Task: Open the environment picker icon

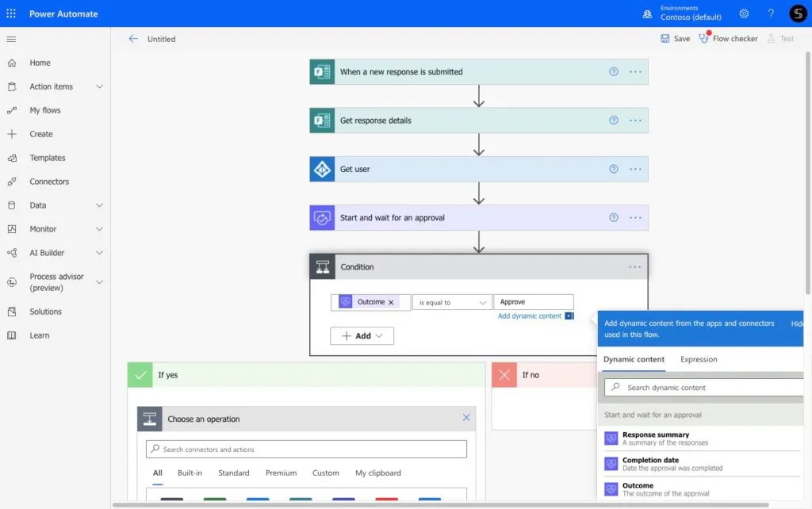Action: coord(647,14)
